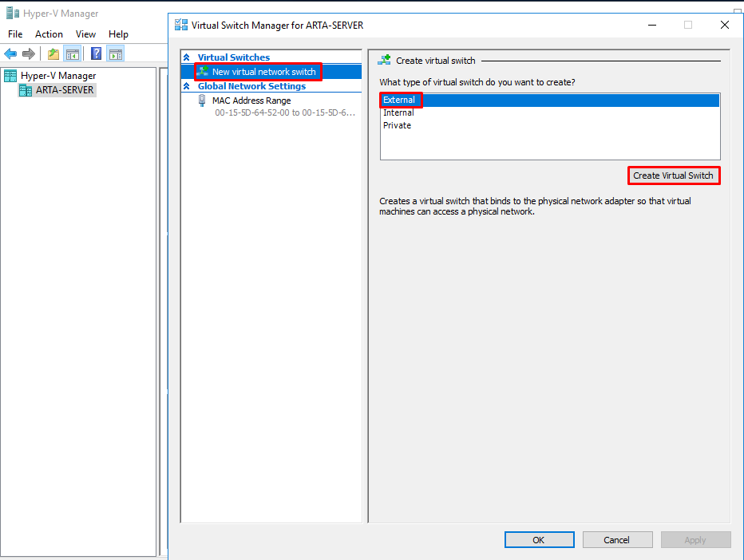Screen dimensions: 744x560
Task: Click the Apply button
Action: [695, 540]
